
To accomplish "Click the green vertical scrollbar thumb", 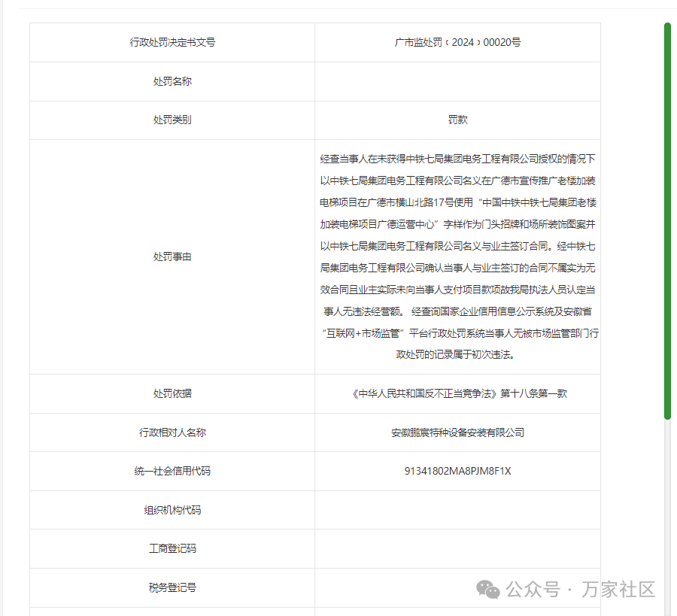I will (667, 221).
